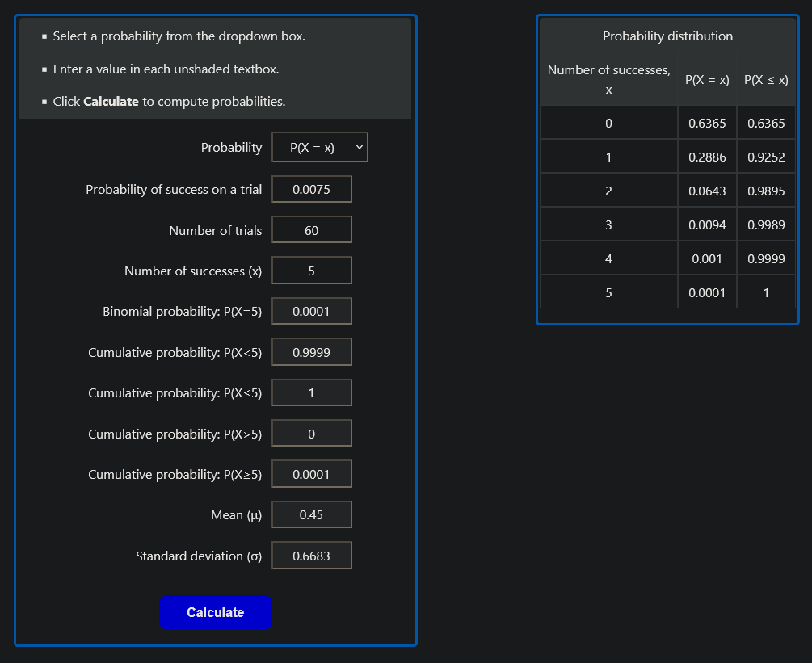The width and height of the screenshot is (812, 663).
Task: Click the 'Number of trials' label
Action: (x=216, y=230)
